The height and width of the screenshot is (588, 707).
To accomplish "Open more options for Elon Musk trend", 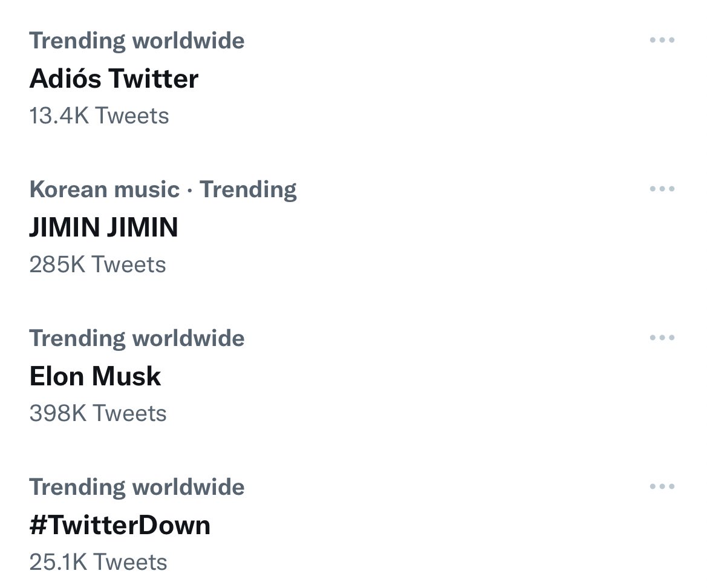I will tap(662, 338).
